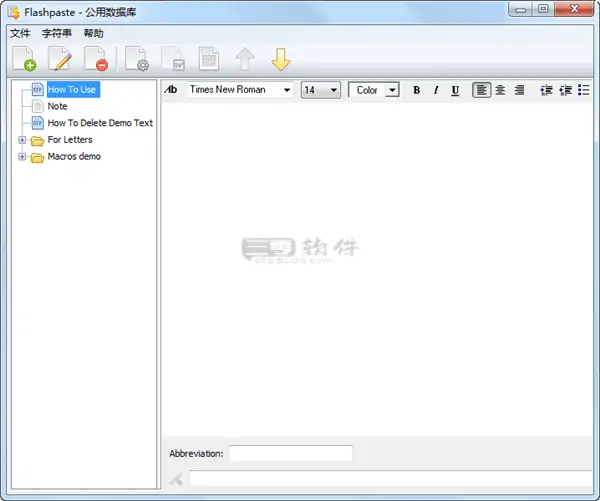Viewport: 600px width, 501px height.
Task: Click inside the text editor area
Action: pyautogui.click(x=377, y=268)
